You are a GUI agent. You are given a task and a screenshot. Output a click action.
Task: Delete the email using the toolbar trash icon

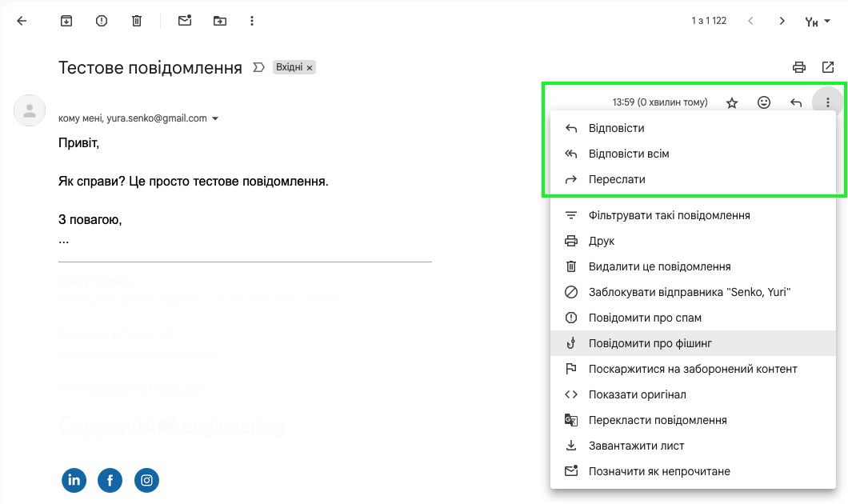click(136, 21)
